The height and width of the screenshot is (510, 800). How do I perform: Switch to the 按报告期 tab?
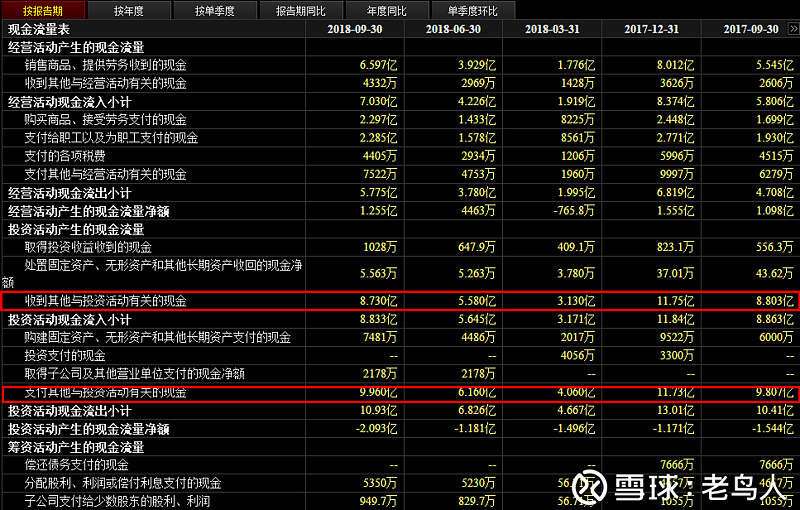(x=43, y=10)
